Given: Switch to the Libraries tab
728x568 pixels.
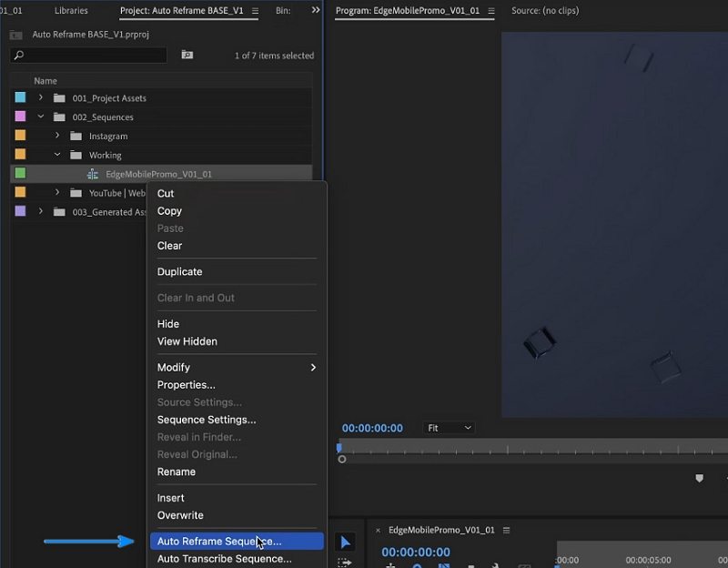Looking at the screenshot, I should pyautogui.click(x=73, y=11).
